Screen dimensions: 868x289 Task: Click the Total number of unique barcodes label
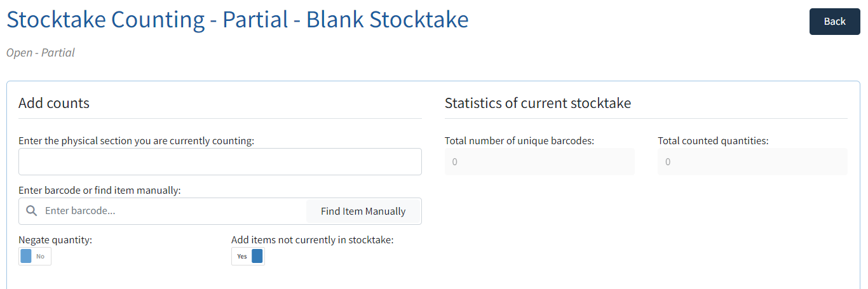[519, 141]
